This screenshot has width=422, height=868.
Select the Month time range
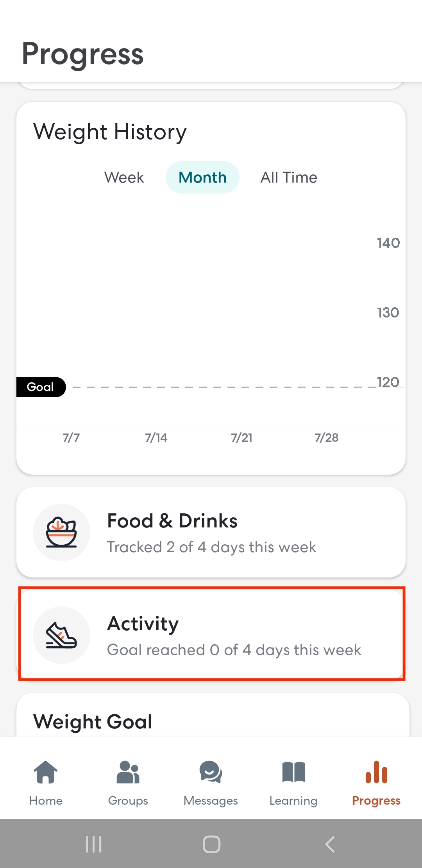click(202, 178)
